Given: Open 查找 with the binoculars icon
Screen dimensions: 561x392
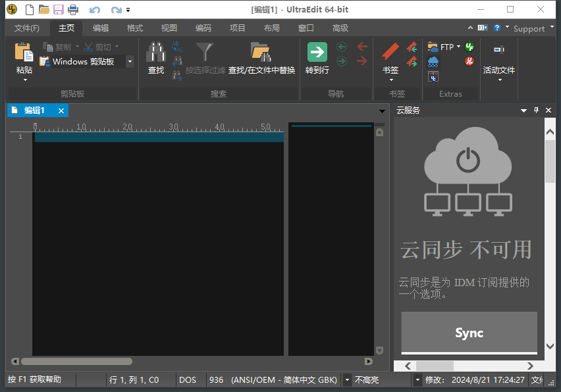Looking at the screenshot, I should coord(156,52).
